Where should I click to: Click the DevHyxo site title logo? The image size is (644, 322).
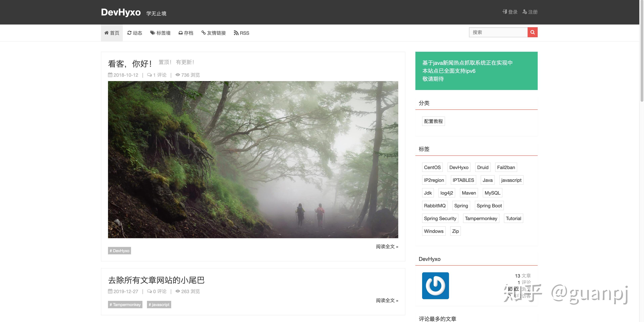[x=121, y=12]
